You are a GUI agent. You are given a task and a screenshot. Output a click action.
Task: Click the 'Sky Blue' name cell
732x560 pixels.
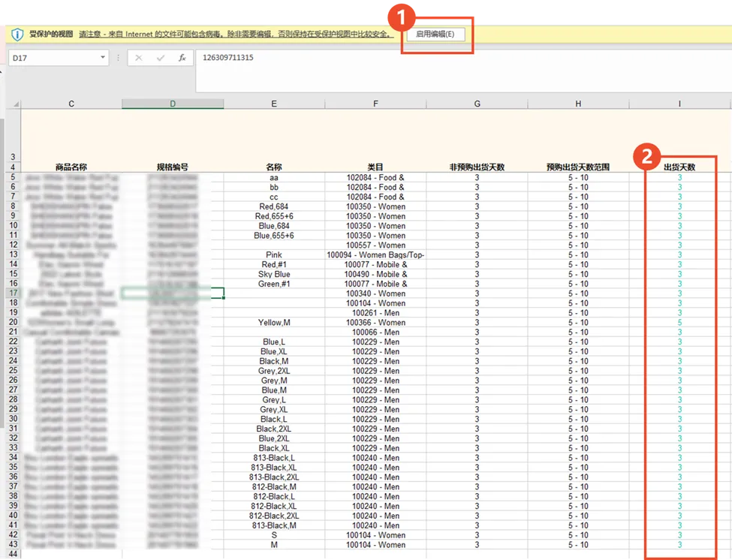click(x=274, y=275)
